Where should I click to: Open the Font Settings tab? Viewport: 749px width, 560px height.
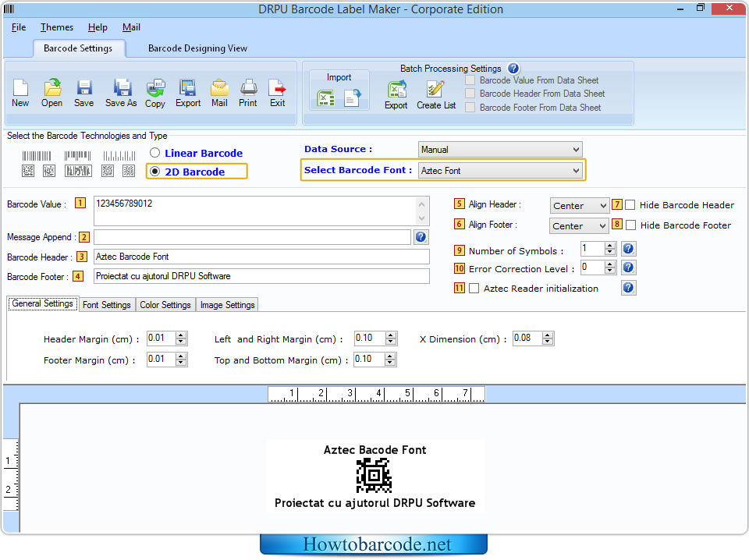[107, 305]
